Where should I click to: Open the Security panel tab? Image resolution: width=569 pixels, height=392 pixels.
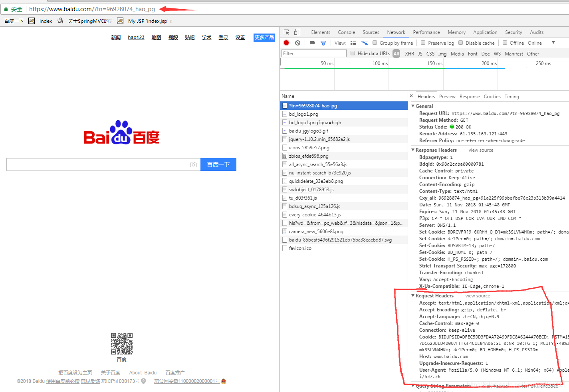[x=513, y=32]
